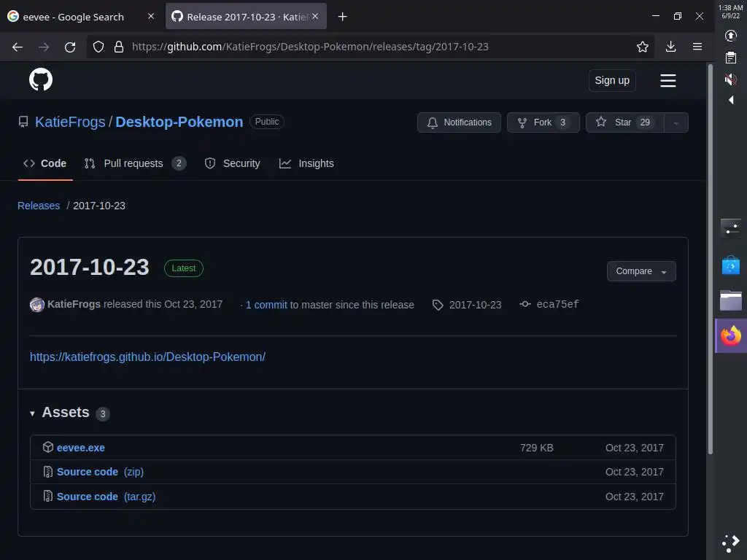Screen dimensions: 747x560
Task: Download Source code tar.gz
Action: [x=106, y=497]
